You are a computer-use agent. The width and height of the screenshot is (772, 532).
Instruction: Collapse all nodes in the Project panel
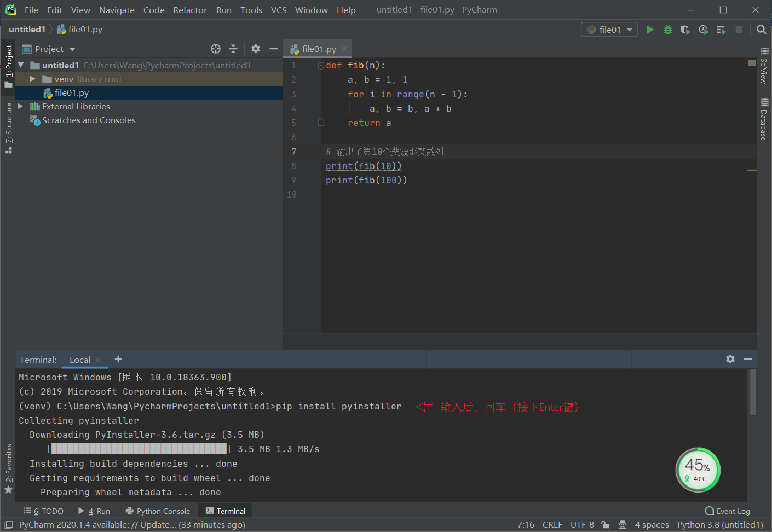tap(233, 49)
